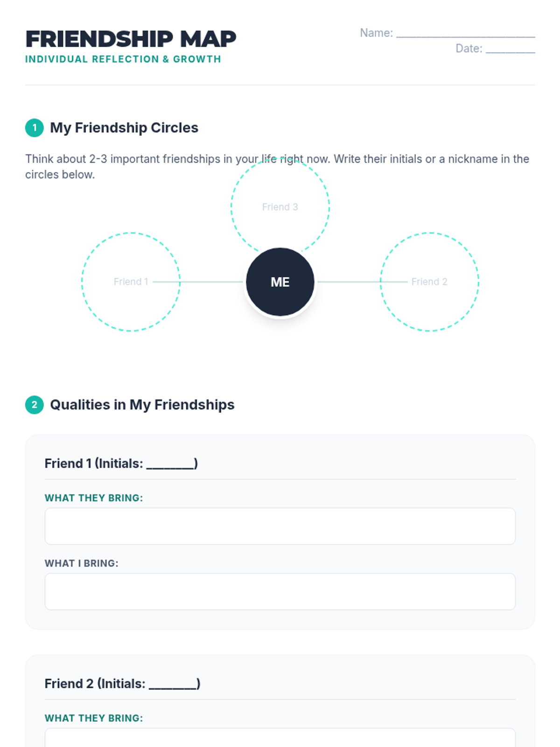Click the 'What I Bring:' label
The image size is (560, 747).
(x=82, y=564)
